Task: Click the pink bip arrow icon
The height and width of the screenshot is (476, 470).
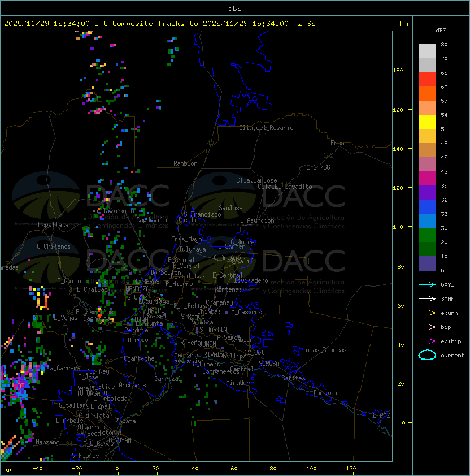Action: (427, 327)
